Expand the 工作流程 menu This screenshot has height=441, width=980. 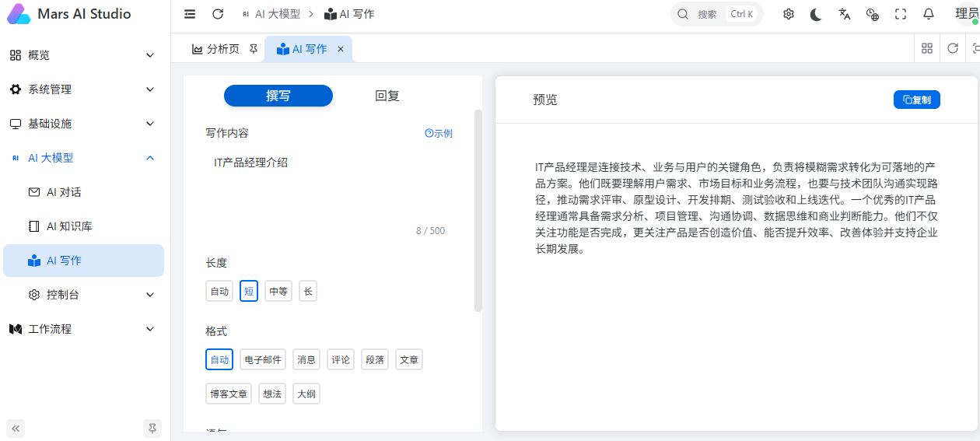[x=86, y=329]
